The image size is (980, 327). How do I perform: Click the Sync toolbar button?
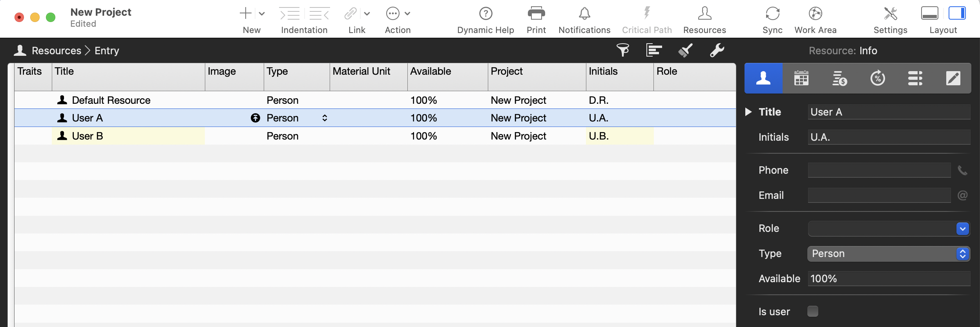772,14
